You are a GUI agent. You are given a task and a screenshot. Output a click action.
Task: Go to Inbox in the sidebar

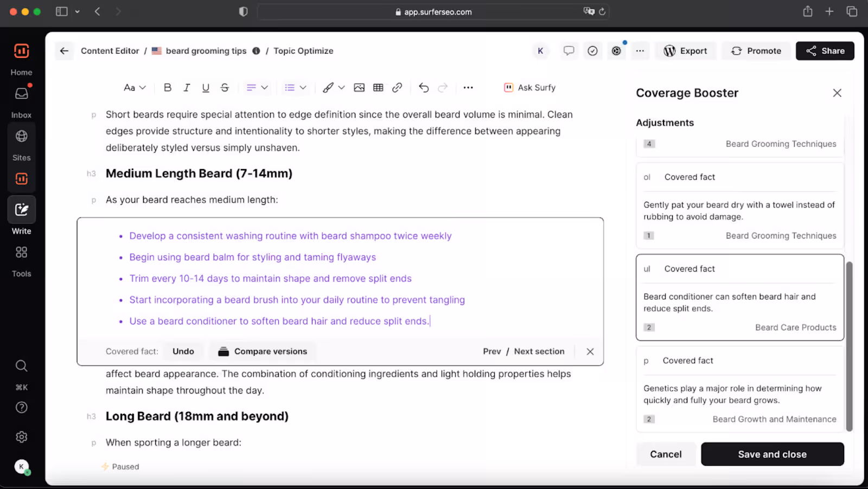point(22,100)
